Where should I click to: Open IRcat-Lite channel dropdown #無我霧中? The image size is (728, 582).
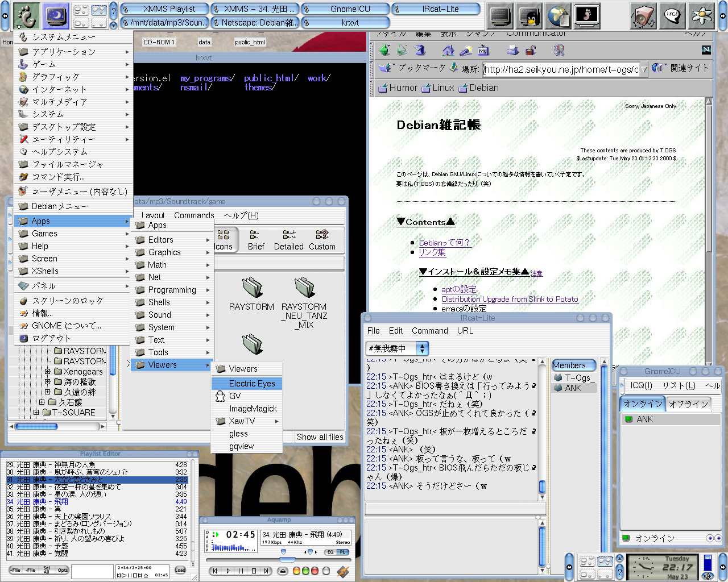click(x=397, y=348)
